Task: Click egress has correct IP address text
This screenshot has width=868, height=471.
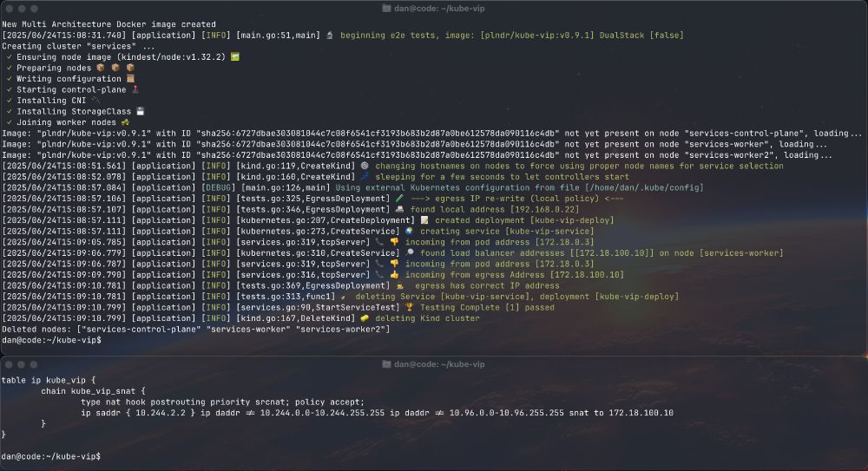Action: pyautogui.click(x=487, y=285)
